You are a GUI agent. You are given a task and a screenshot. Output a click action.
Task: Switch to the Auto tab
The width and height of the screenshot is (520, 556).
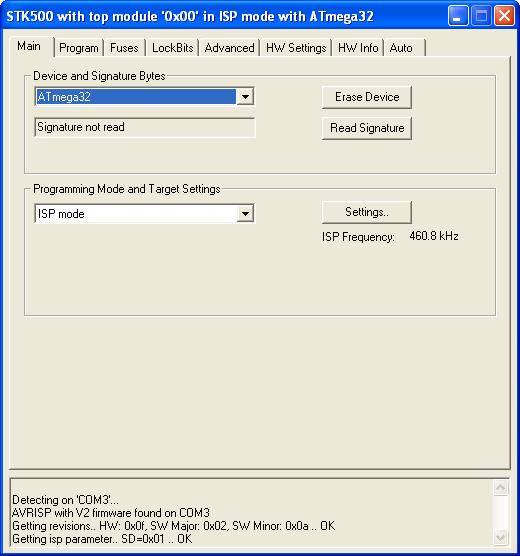[404, 48]
